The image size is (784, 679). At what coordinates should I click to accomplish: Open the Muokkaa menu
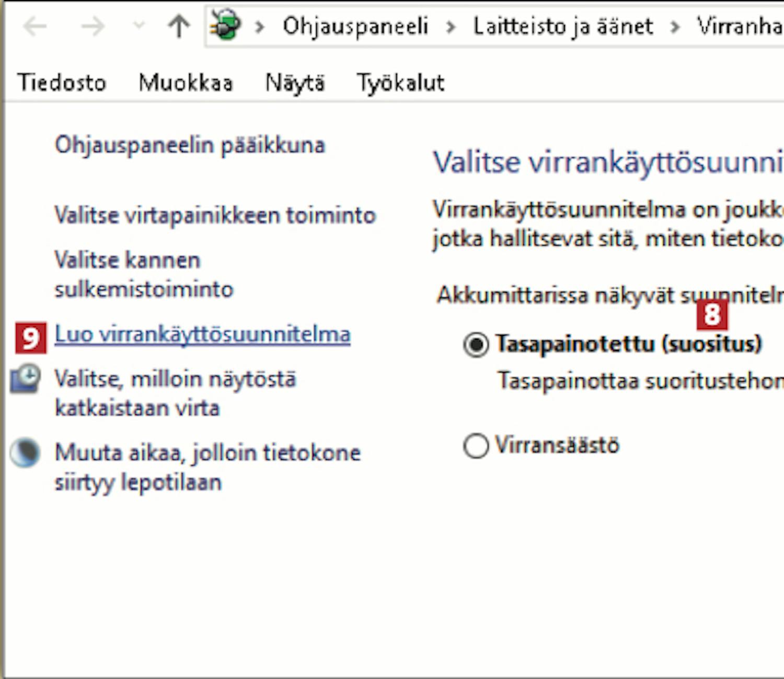186,83
